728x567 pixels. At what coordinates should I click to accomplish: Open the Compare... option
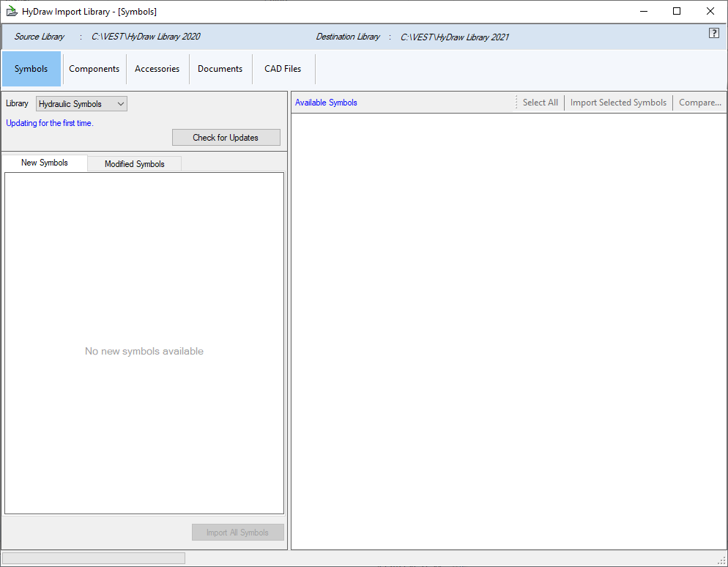(x=699, y=103)
